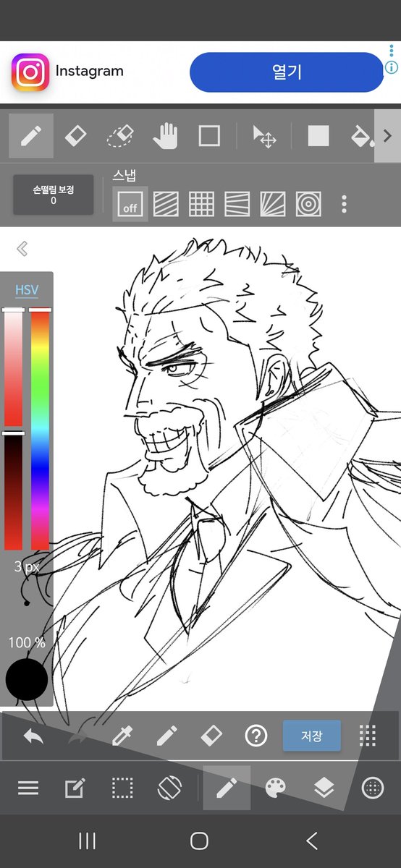Open the color palette panel
The width and height of the screenshot is (401, 868).
[x=276, y=788]
